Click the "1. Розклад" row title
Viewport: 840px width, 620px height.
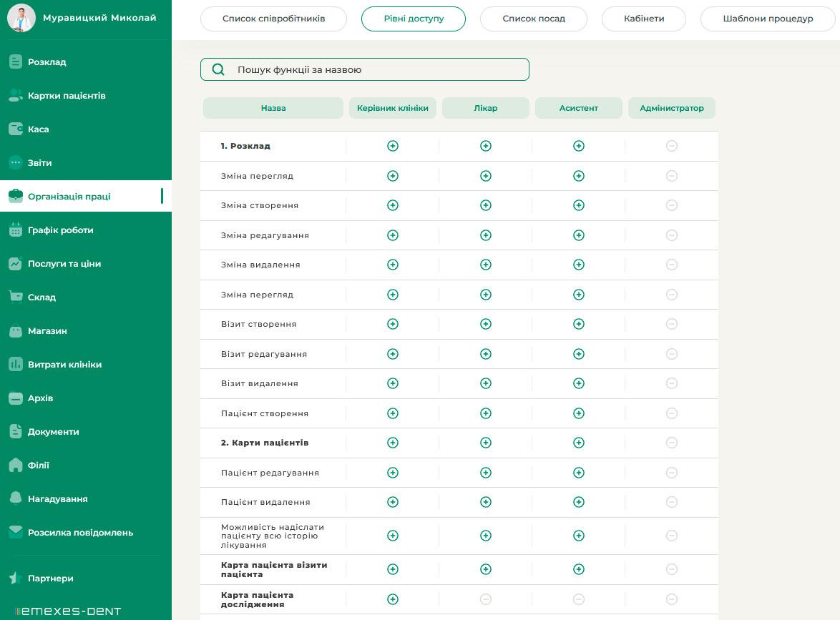tap(245, 146)
